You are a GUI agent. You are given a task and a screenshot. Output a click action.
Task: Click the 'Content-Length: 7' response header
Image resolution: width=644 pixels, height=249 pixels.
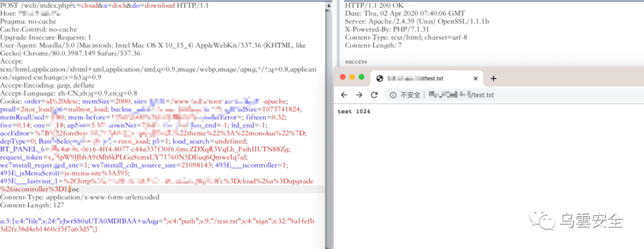pyautogui.click(x=373, y=45)
